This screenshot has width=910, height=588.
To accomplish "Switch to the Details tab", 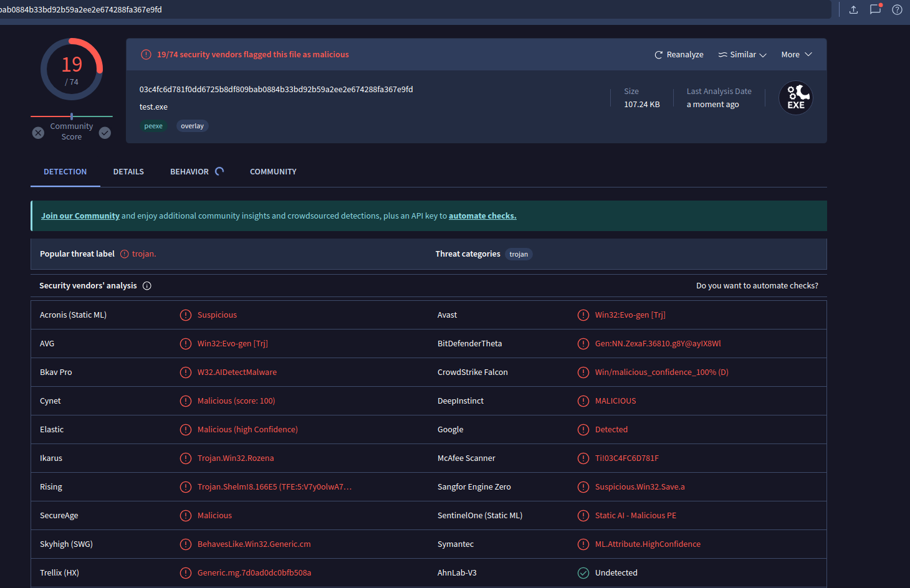I will (128, 172).
